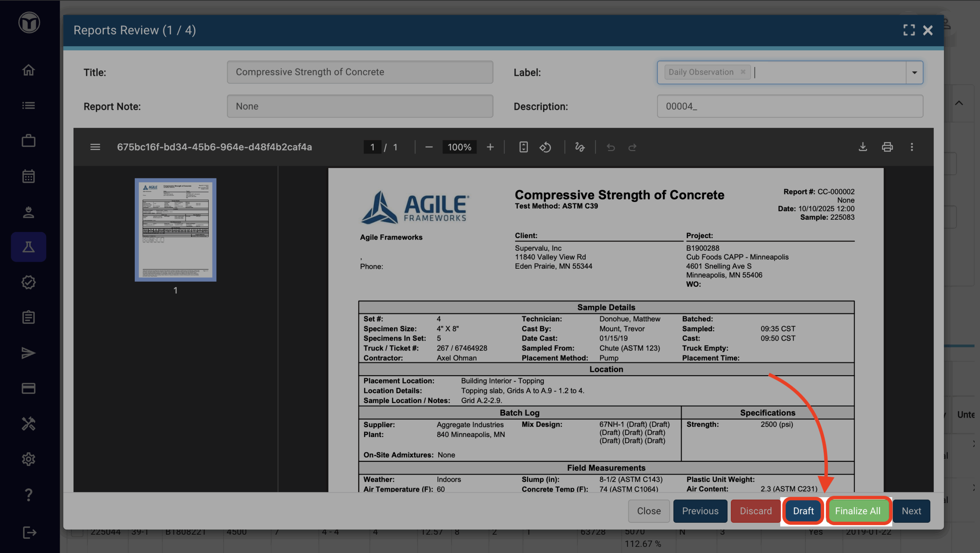
Task: Select the draw annotation tool
Action: (x=580, y=147)
